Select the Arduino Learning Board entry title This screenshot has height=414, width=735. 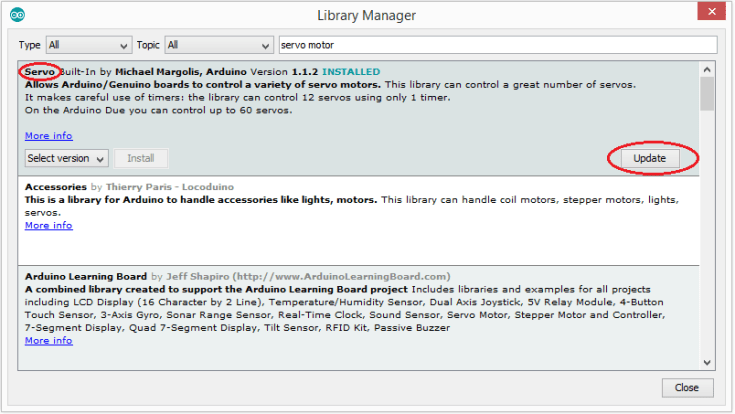[x=86, y=277]
